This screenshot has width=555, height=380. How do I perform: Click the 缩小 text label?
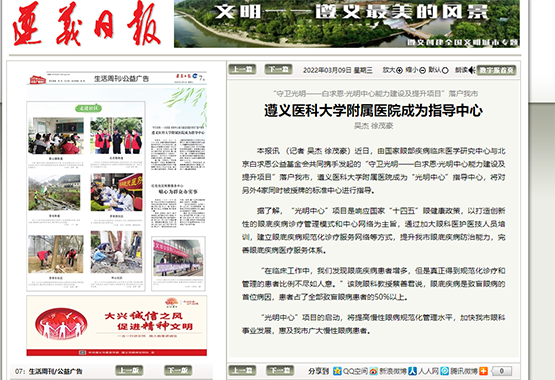pos(412,70)
